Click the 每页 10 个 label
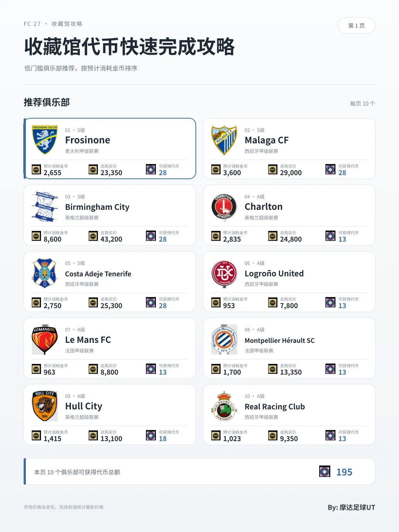 [x=362, y=103]
